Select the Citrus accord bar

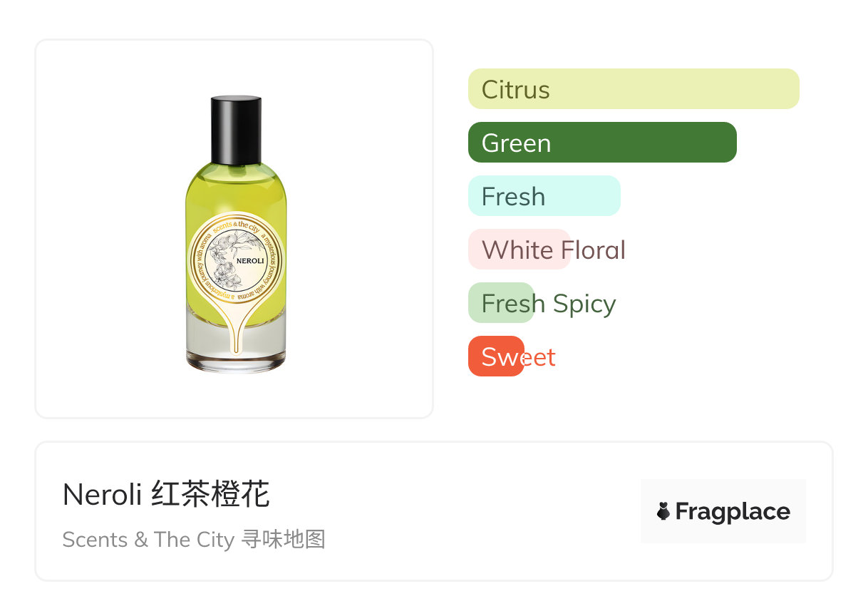click(x=634, y=89)
